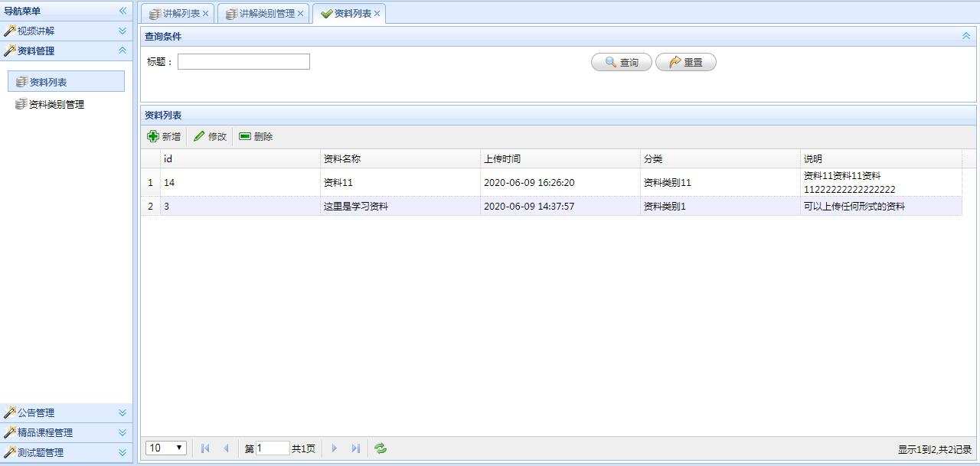Expand the 视频讲解 accordion section

[122, 31]
